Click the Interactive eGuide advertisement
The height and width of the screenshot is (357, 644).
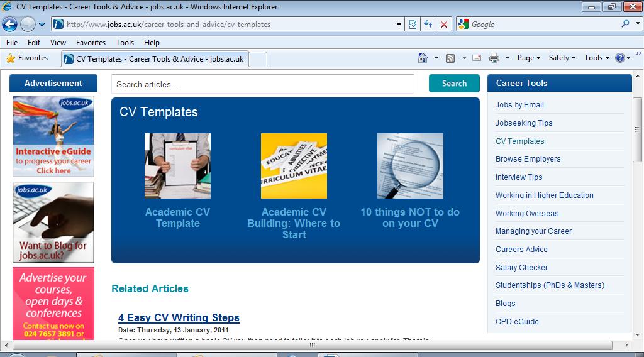(x=53, y=136)
